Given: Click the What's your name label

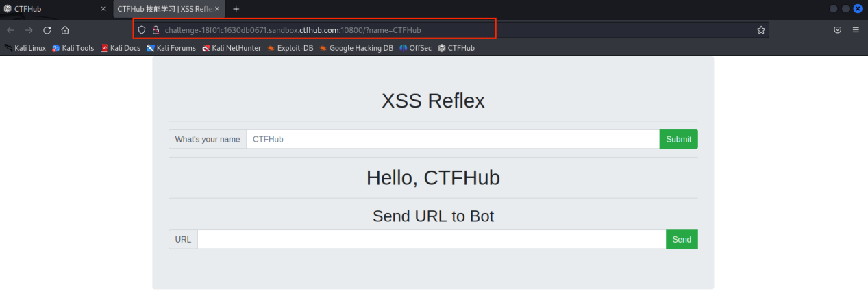Looking at the screenshot, I should pos(208,139).
